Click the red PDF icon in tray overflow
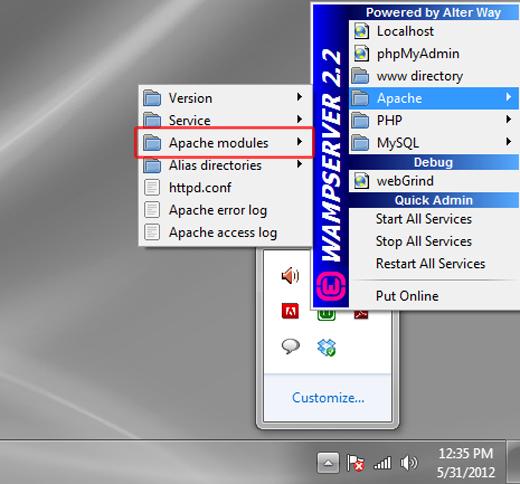The image size is (520, 484). (x=361, y=314)
